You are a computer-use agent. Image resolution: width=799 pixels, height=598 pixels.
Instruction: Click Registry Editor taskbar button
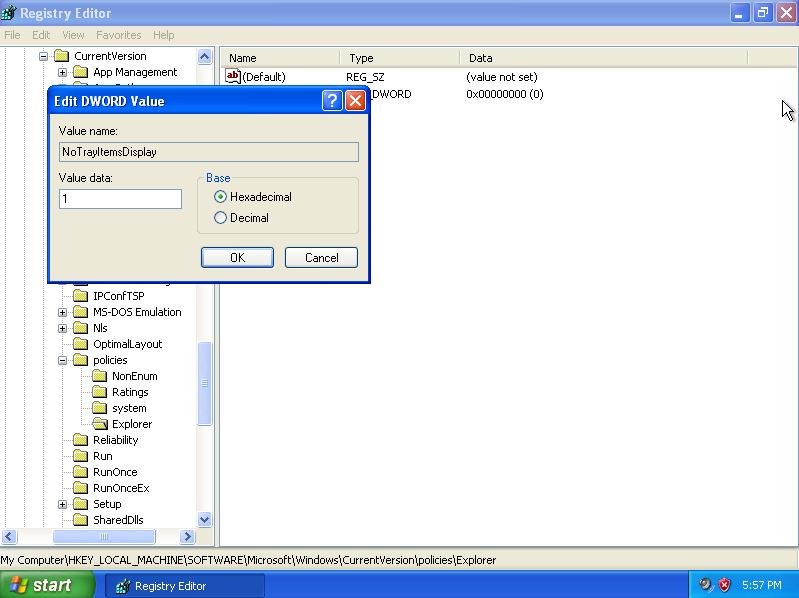pos(184,586)
